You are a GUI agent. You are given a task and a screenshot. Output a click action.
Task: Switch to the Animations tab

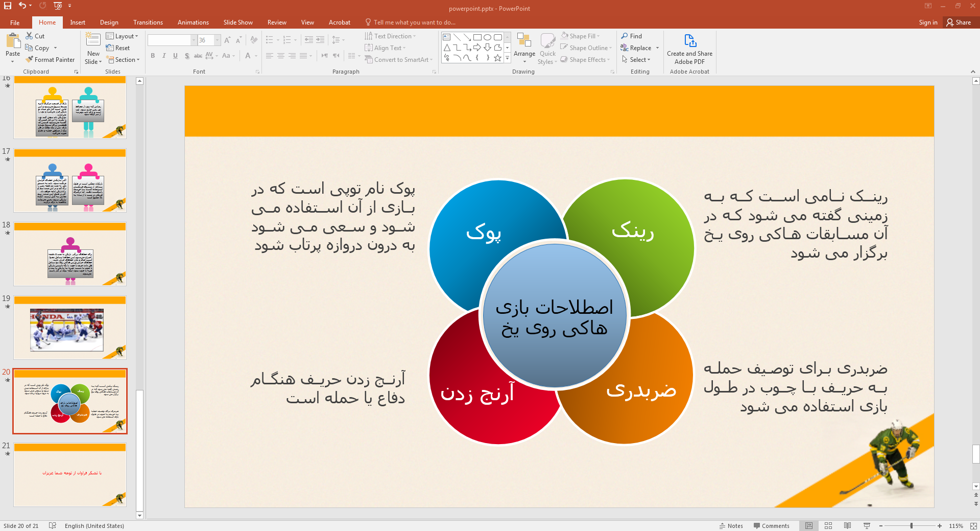point(193,22)
